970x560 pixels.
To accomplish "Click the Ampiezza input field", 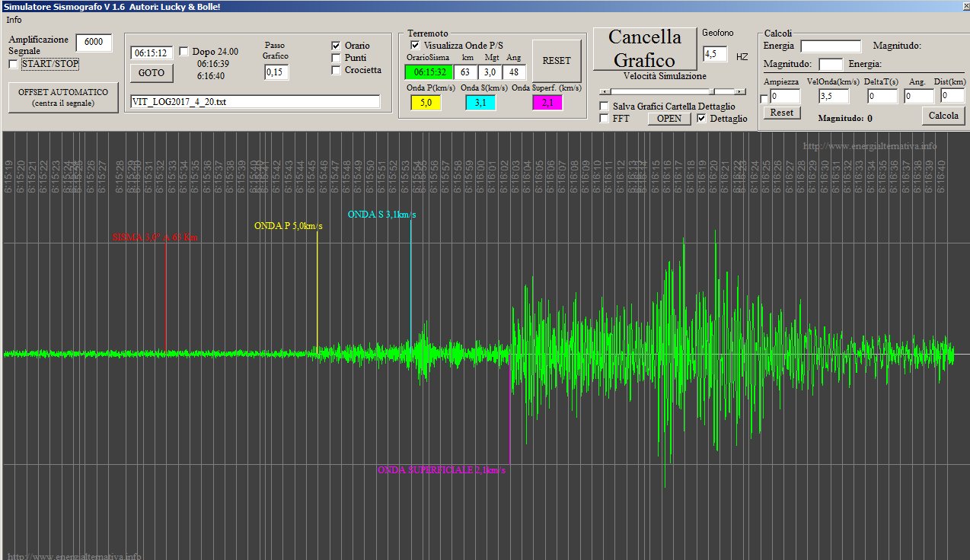I will click(785, 97).
